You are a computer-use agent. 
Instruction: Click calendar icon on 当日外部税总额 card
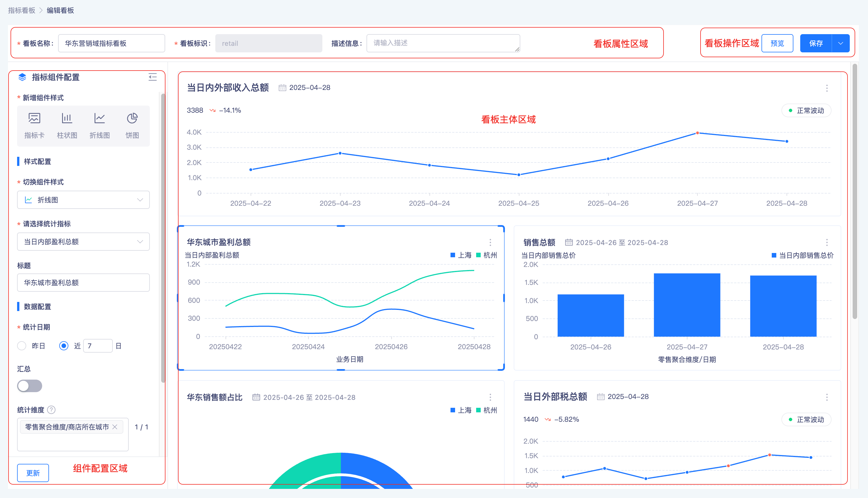(601, 396)
